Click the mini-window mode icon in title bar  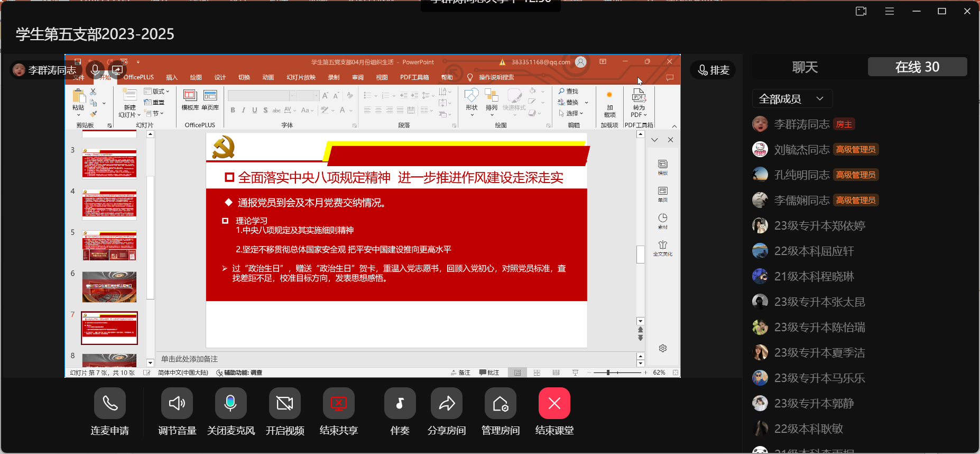coord(861,11)
